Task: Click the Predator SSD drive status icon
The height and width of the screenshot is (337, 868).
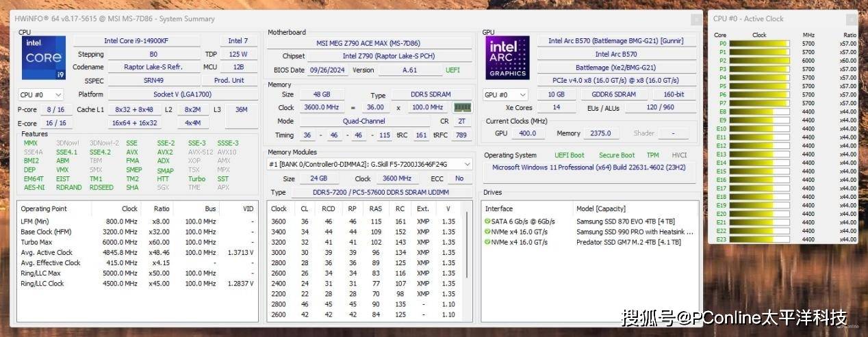Action: point(487,242)
